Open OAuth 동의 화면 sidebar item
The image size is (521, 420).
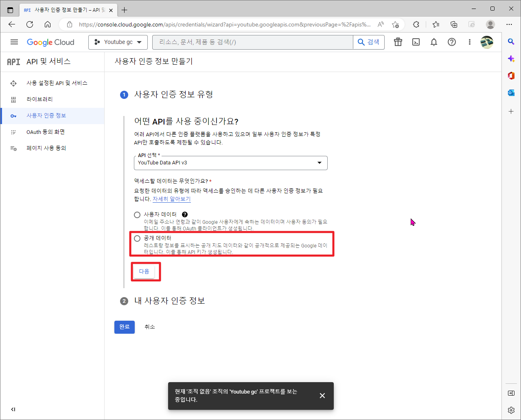click(x=52, y=132)
